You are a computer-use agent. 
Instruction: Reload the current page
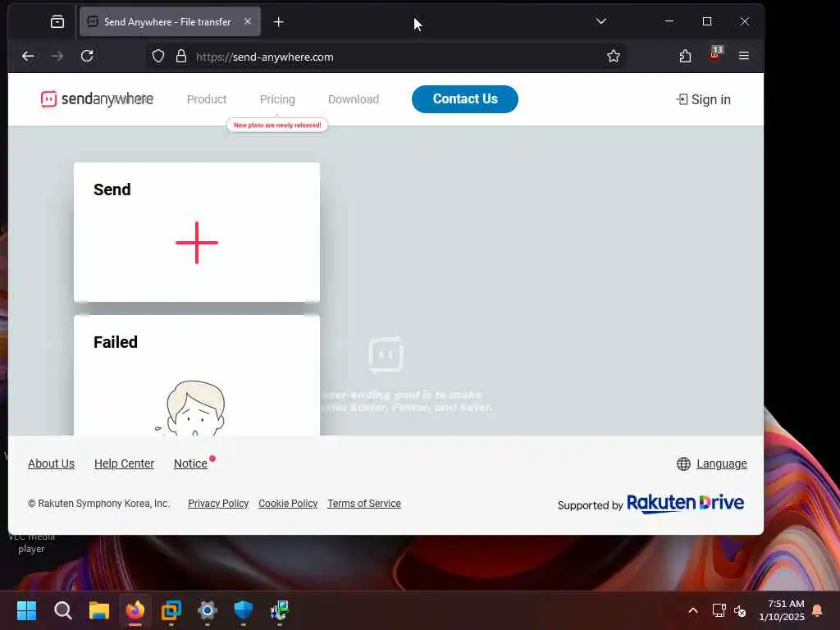tap(87, 56)
